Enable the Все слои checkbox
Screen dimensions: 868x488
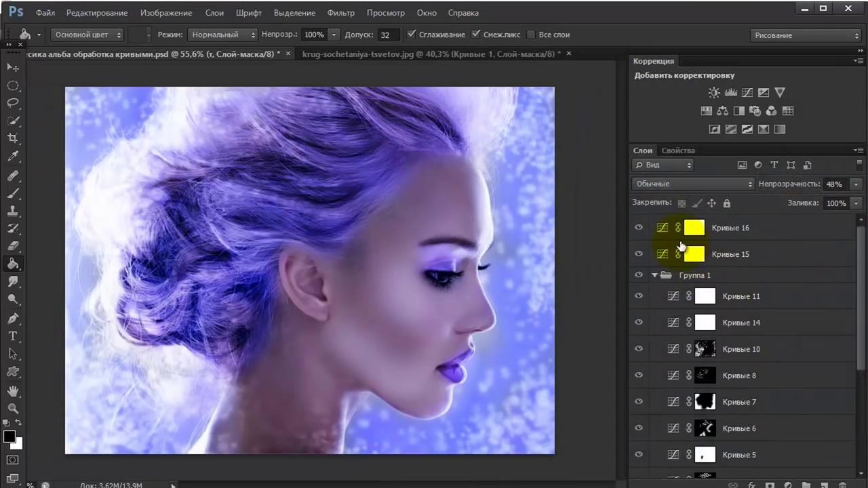pos(531,35)
